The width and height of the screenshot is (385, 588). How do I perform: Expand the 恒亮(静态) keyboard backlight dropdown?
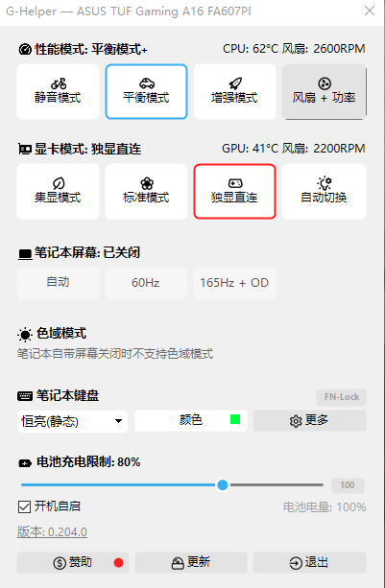[72, 421]
